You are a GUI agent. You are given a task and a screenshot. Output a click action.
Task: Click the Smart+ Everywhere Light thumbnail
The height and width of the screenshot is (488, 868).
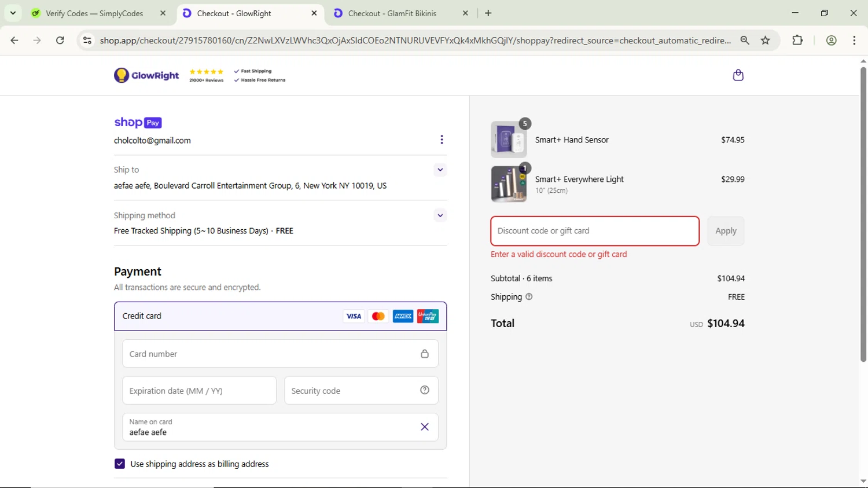(509, 184)
